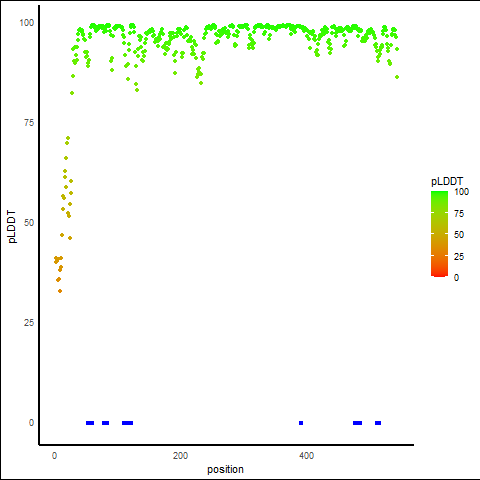This screenshot has height=480, width=480.
Task: Click the y-axis tick label 100
Action: coord(26,23)
